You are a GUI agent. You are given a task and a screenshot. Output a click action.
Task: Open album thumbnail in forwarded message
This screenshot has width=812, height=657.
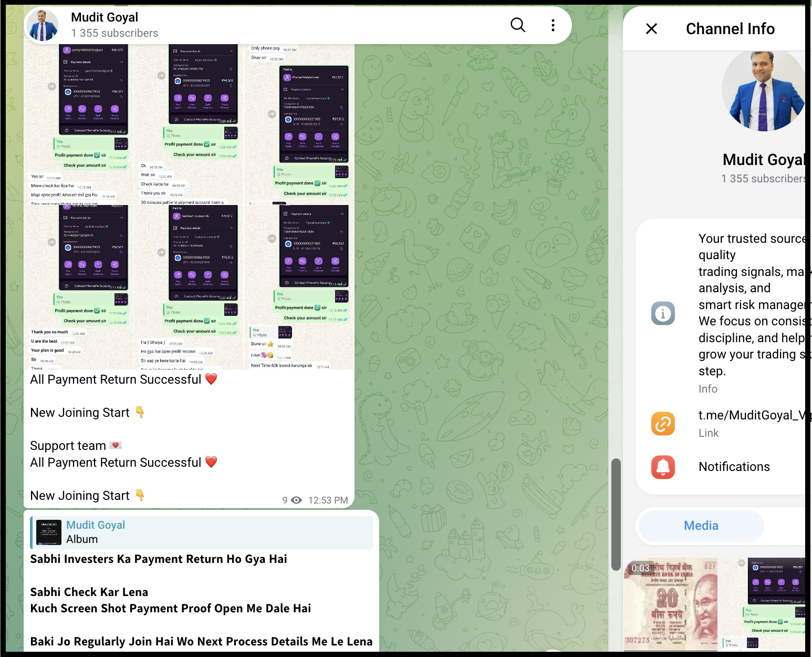click(x=49, y=532)
